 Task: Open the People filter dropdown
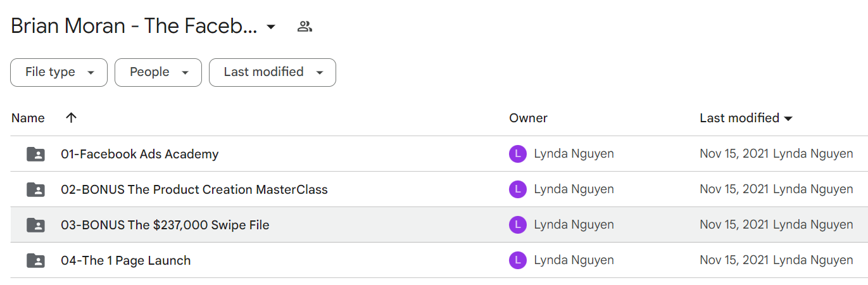(x=158, y=72)
